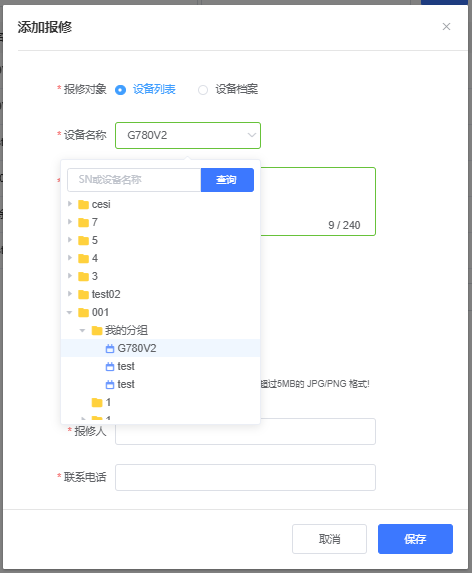Viewport: 472px width, 573px height.
Task: Click the 查询 search button
Action: coord(227,180)
